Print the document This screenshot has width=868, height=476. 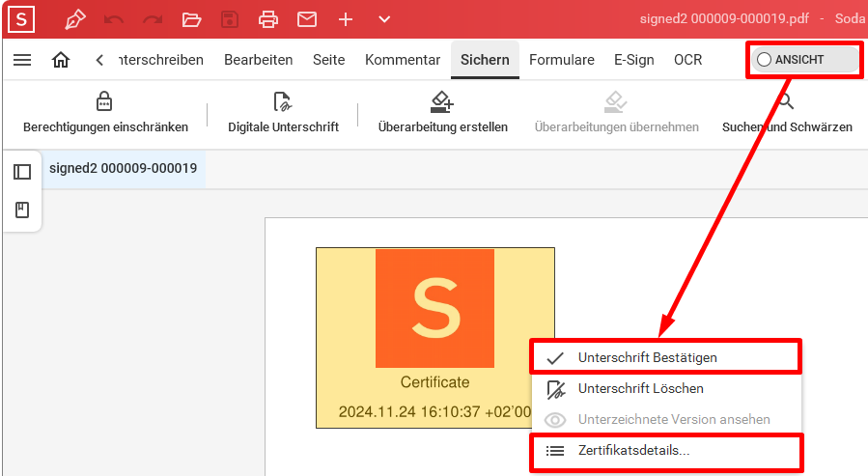(x=268, y=20)
